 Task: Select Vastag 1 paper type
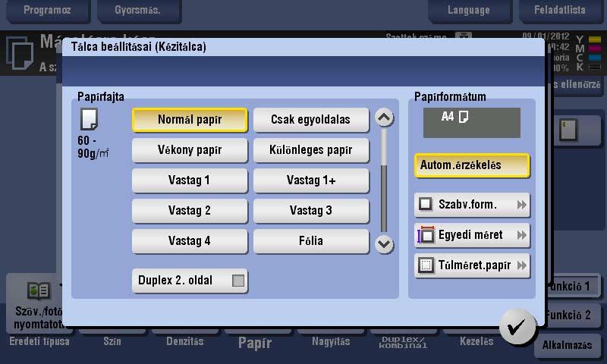pos(190,180)
